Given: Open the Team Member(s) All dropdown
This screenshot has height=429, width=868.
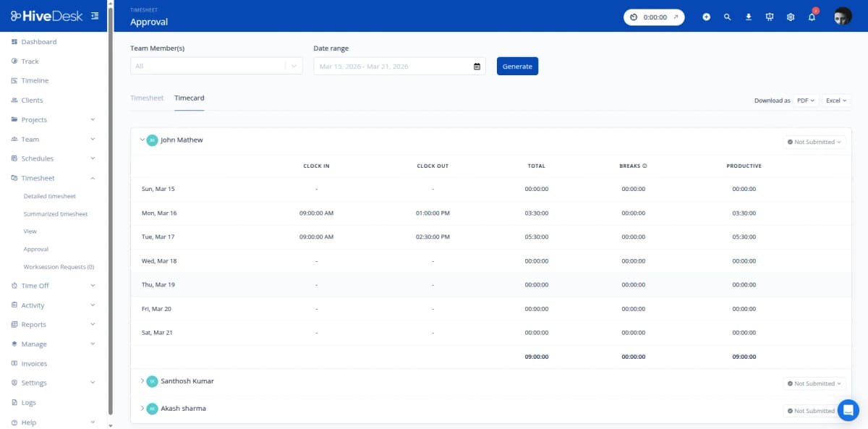Looking at the screenshot, I should click(x=216, y=66).
